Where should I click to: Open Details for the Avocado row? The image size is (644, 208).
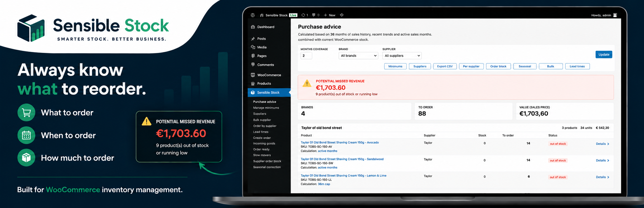pyautogui.click(x=602, y=144)
